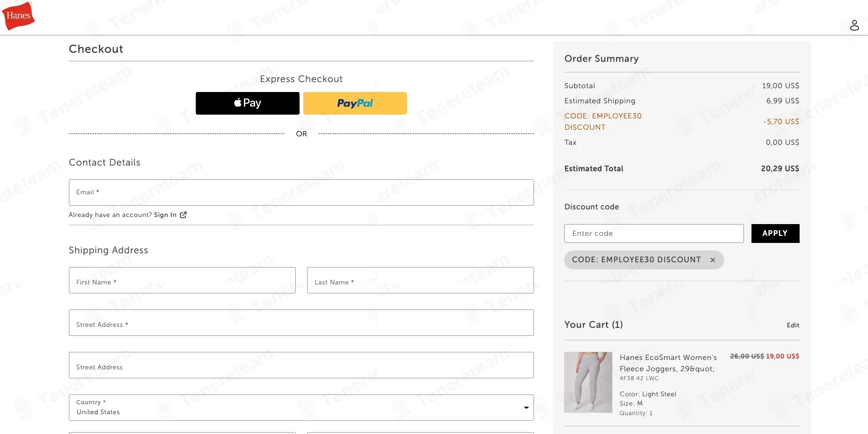Click the Sign In link
The image size is (868, 434).
tap(165, 215)
